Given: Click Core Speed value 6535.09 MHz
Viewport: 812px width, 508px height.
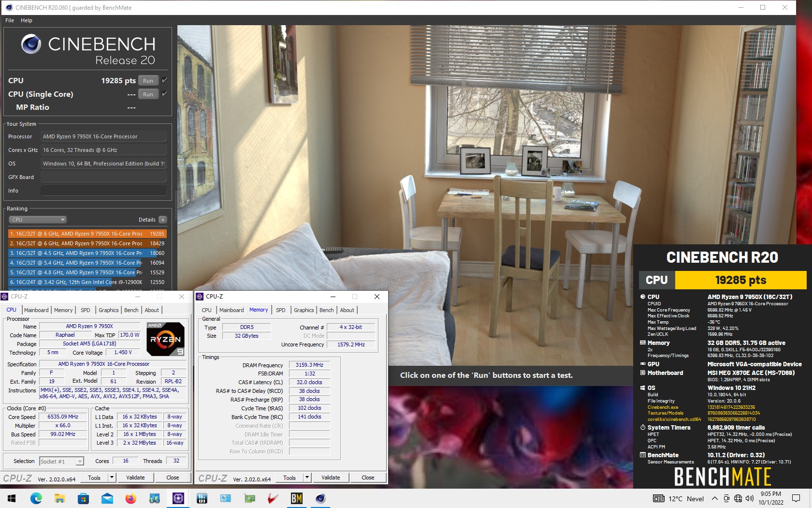Looking at the screenshot, I should (63, 417).
